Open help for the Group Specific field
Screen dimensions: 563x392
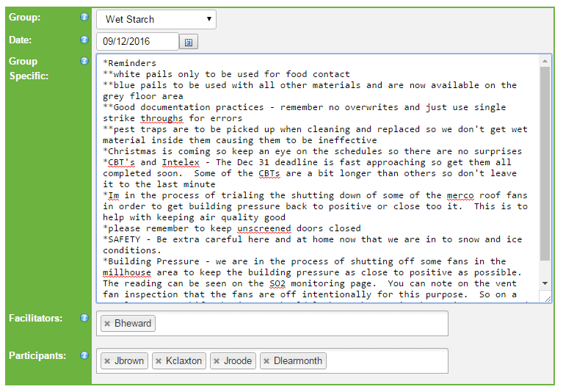click(x=84, y=61)
